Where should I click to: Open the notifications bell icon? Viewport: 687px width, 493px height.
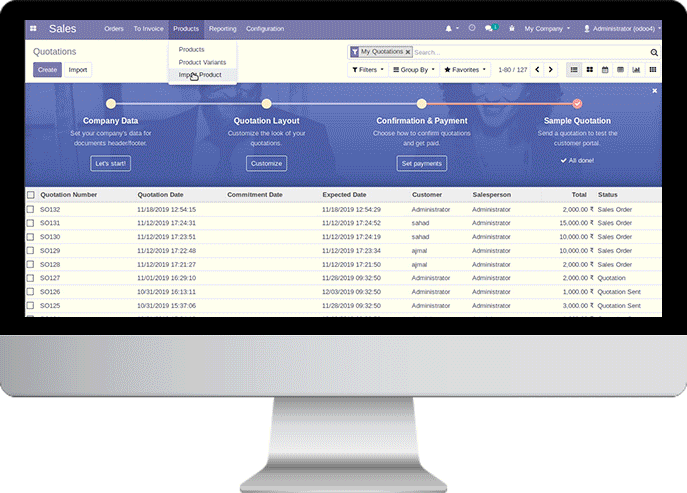coord(448,28)
